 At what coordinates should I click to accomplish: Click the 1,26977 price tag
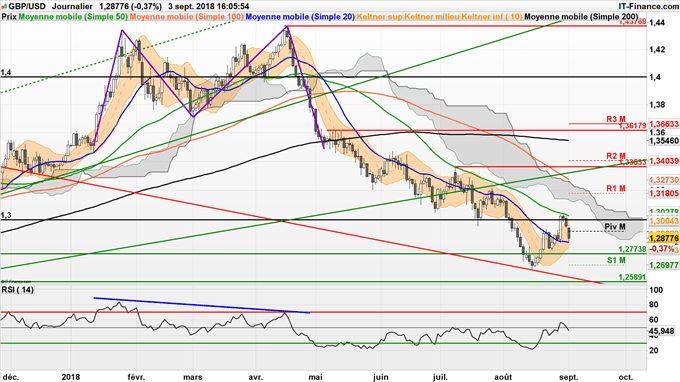coord(664,265)
